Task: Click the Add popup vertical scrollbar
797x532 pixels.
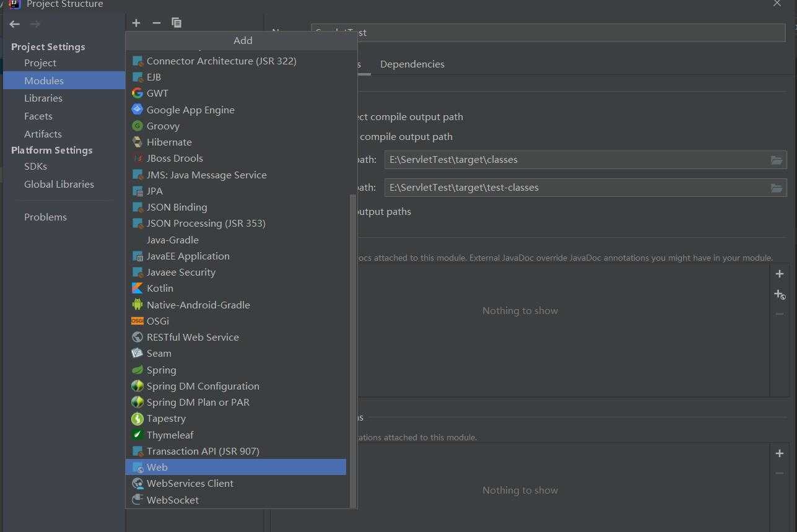Action: tap(353, 350)
